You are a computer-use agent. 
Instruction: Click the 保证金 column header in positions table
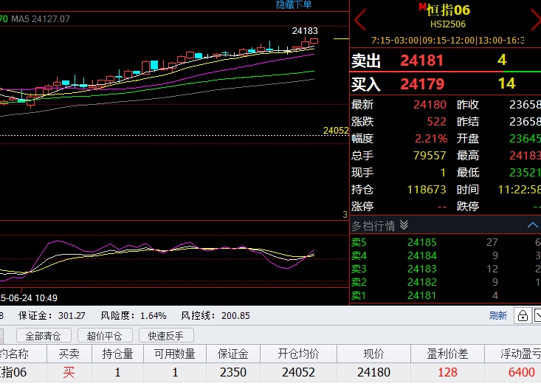click(233, 354)
